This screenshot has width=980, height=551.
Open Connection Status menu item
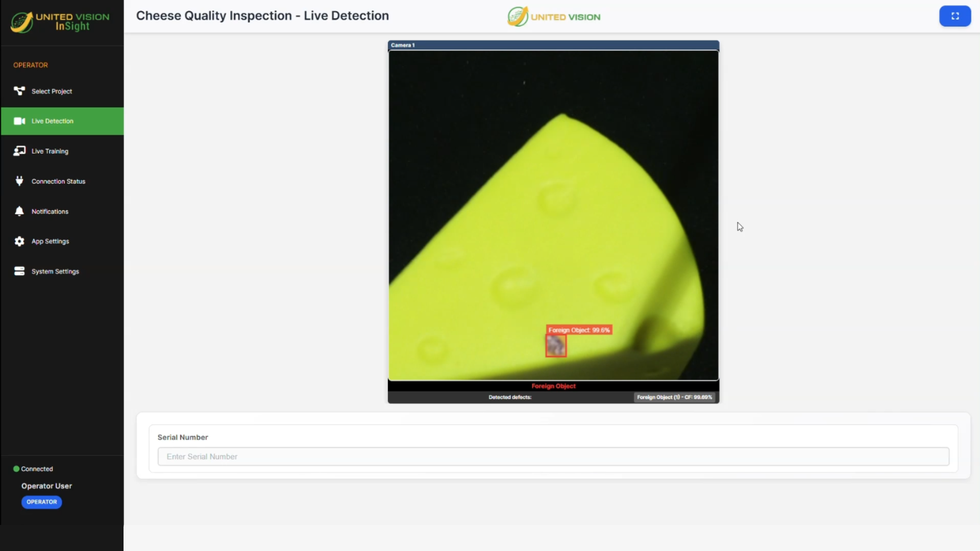[x=62, y=181]
